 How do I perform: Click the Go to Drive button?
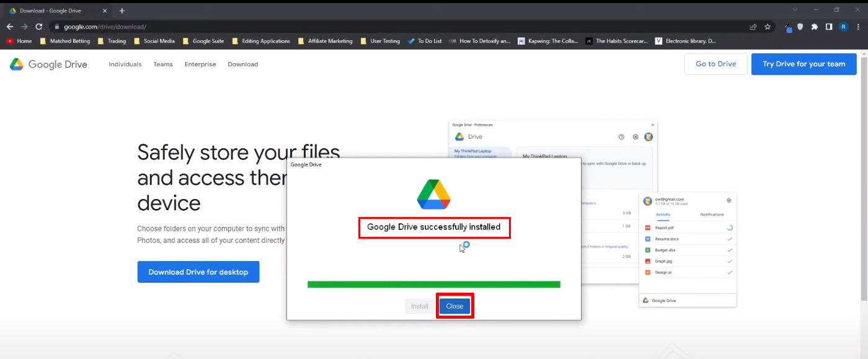[x=715, y=64]
